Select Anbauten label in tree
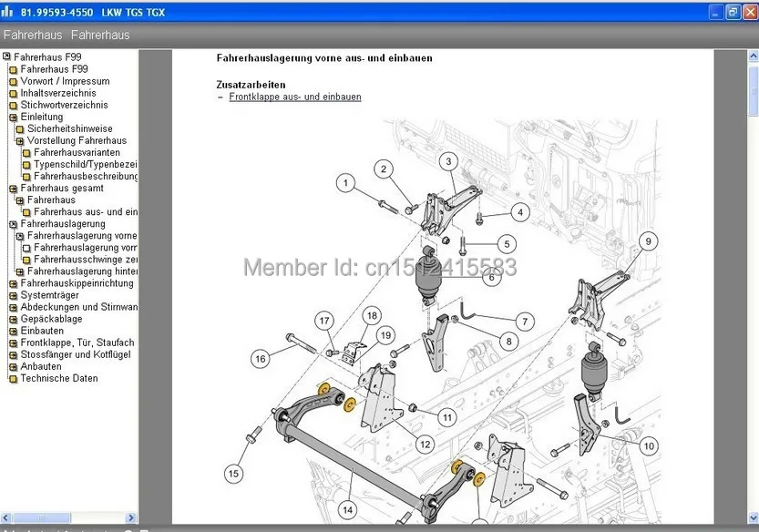 (41, 366)
